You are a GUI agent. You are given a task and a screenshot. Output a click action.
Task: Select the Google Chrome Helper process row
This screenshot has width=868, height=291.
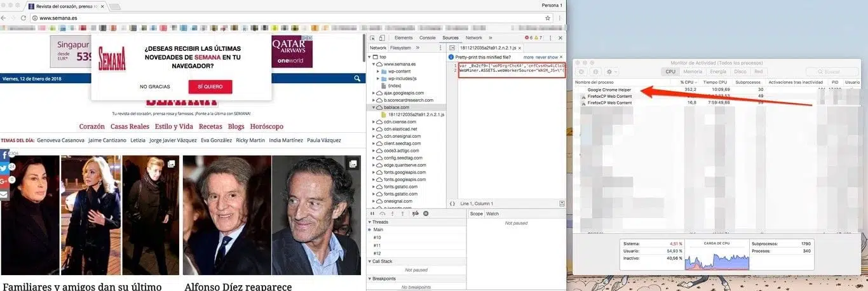pos(718,90)
